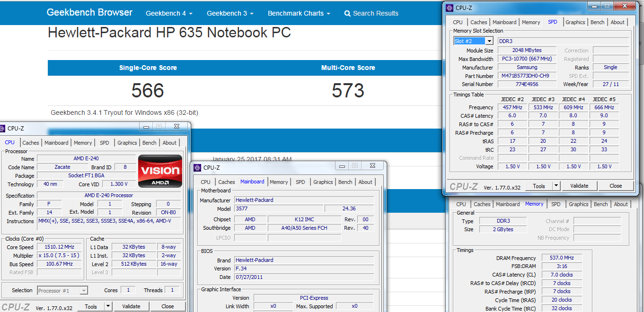Click the Single-Core Score 566 value
Viewport: 644px width, 312px height.
tap(148, 90)
